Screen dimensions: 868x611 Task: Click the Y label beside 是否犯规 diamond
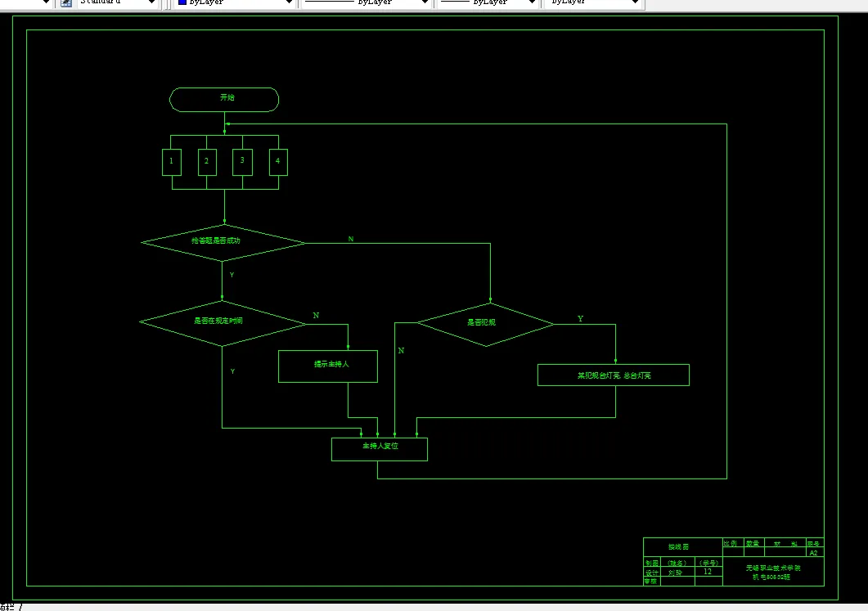coord(580,319)
